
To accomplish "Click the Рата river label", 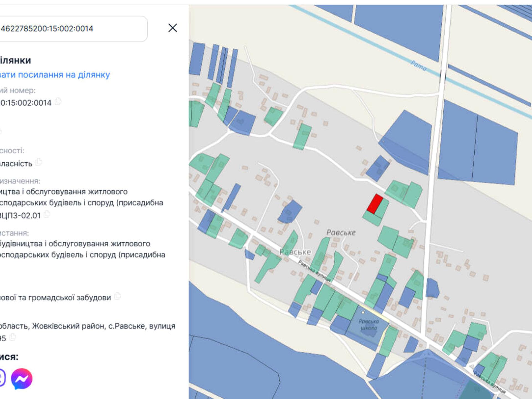I will 418,66.
